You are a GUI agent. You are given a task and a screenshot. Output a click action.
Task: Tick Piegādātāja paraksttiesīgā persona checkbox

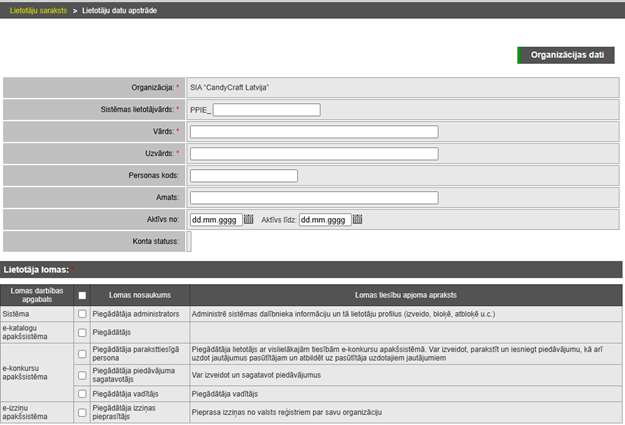coord(82,353)
